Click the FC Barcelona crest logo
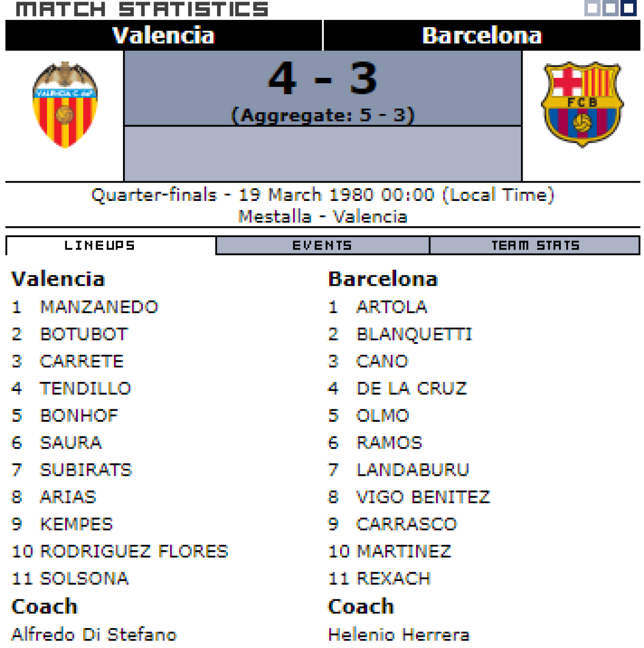 coord(582,104)
